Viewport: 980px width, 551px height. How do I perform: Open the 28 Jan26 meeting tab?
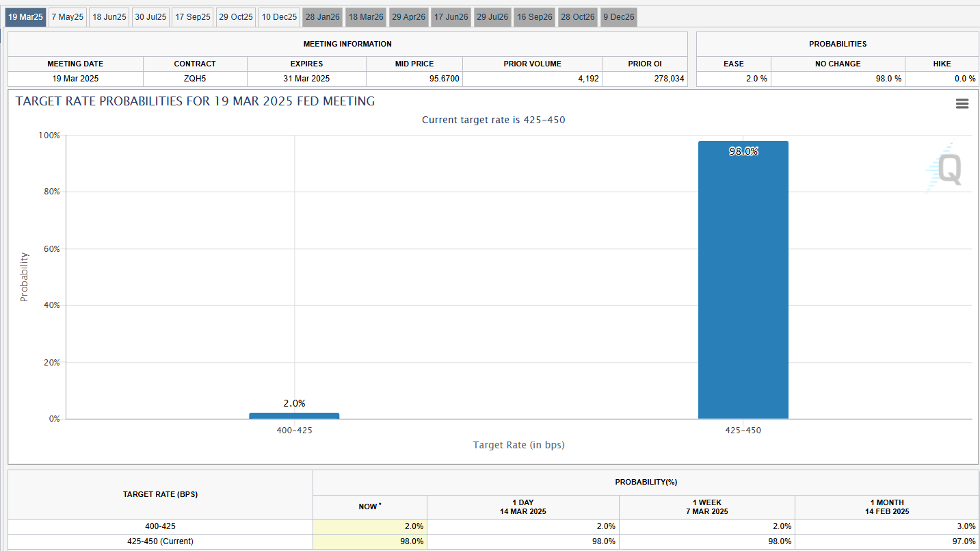click(x=322, y=17)
